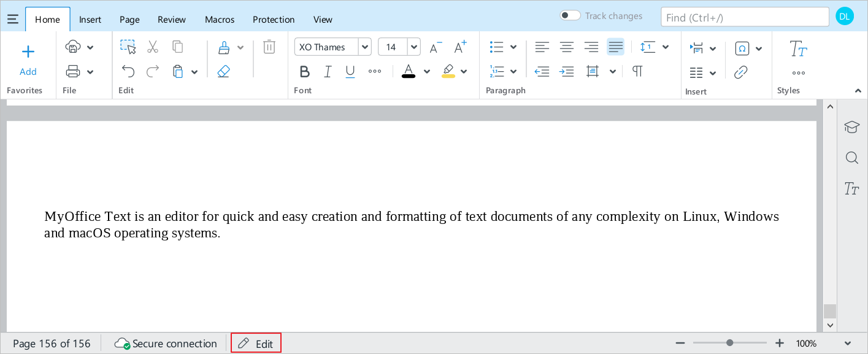Open the sidebar search magnifier
This screenshot has width=868, height=354.
[851, 158]
